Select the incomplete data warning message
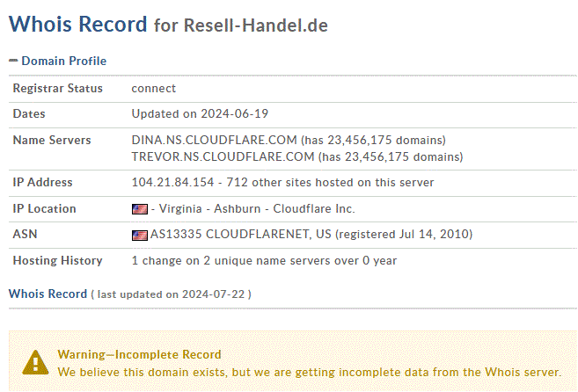Screen dimensions: 578x392 [310, 372]
